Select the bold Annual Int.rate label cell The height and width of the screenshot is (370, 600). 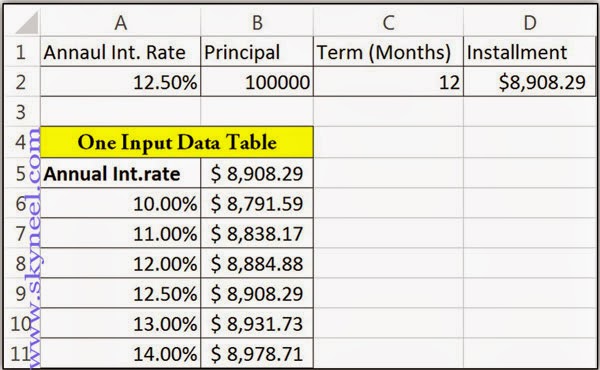tap(120, 173)
